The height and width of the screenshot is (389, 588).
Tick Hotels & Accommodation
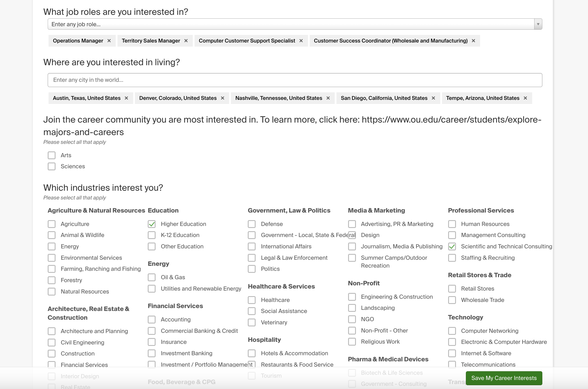[252, 353]
